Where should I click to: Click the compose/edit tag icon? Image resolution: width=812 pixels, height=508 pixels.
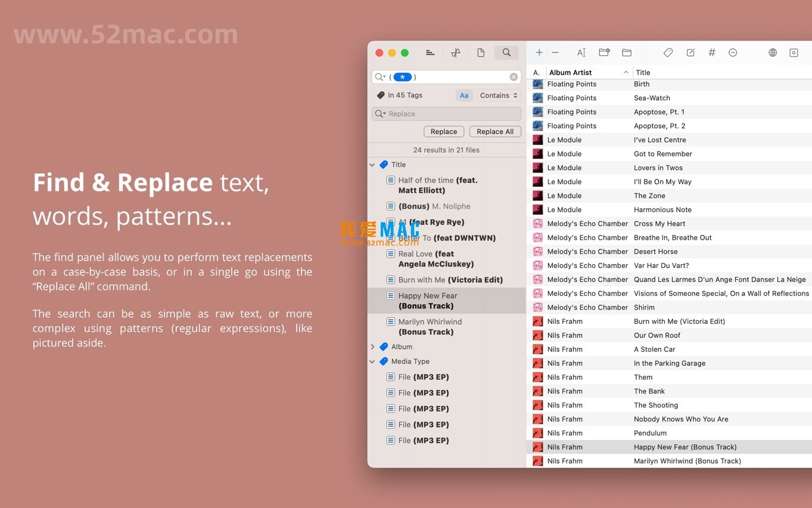(x=690, y=52)
